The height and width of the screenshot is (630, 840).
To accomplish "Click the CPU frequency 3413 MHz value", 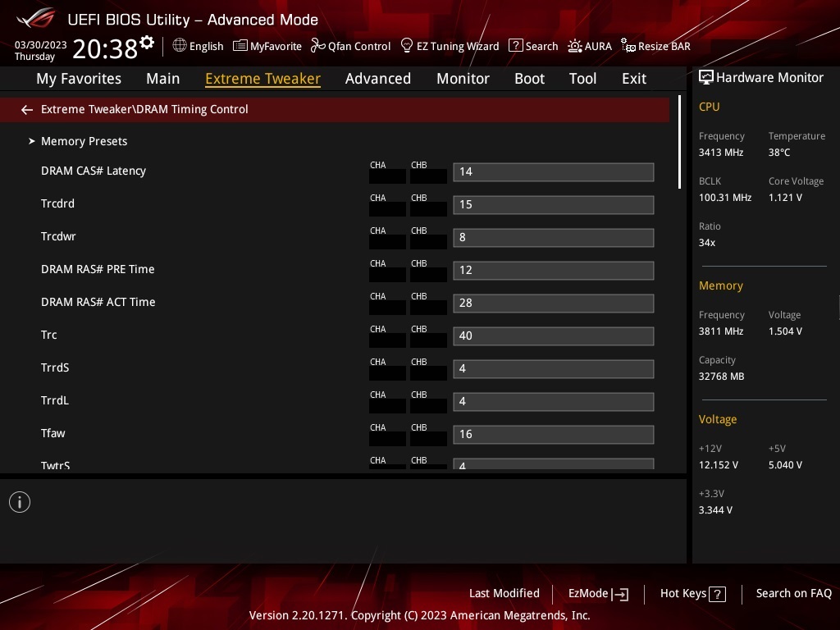I will 721,152.
